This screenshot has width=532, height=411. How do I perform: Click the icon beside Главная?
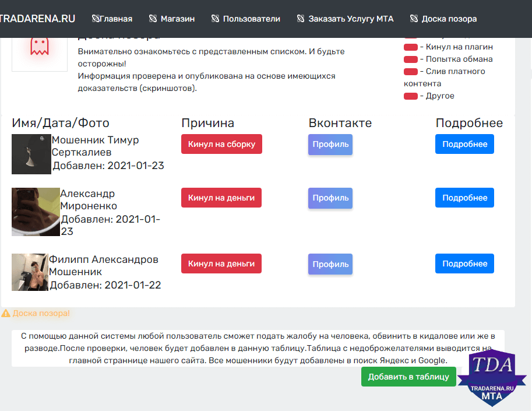pyautogui.click(x=96, y=18)
